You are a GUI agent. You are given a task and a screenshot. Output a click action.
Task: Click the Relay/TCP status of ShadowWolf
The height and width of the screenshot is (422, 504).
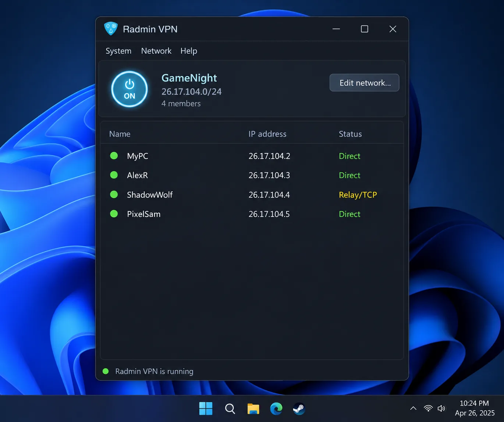[x=358, y=195]
